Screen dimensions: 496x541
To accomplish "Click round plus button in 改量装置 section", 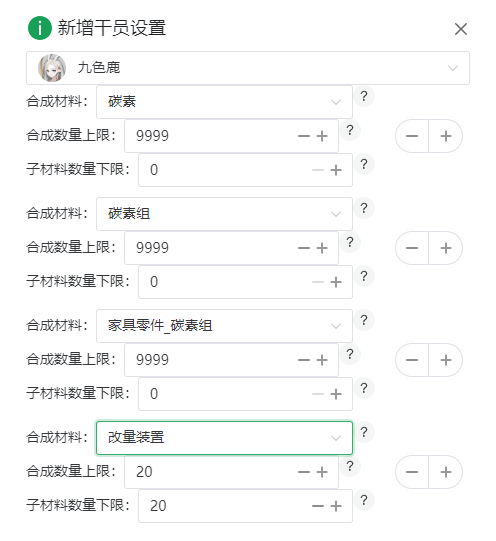I will coord(446,472).
